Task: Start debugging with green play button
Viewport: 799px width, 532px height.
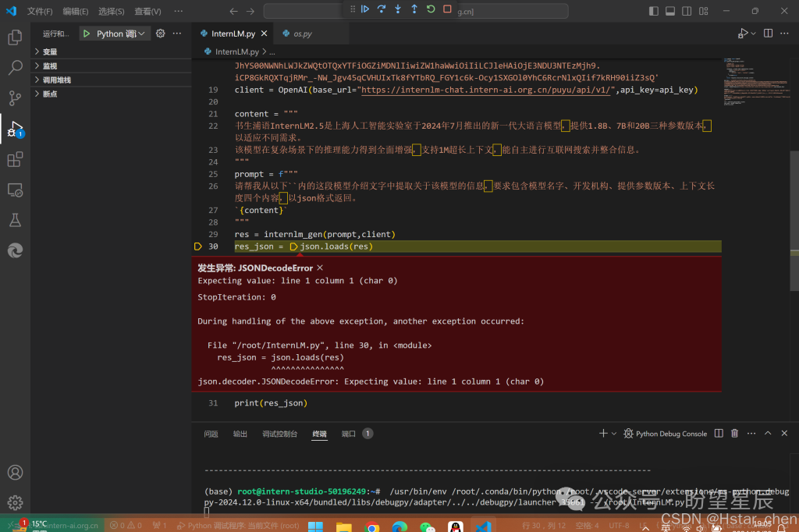Action: [87, 34]
